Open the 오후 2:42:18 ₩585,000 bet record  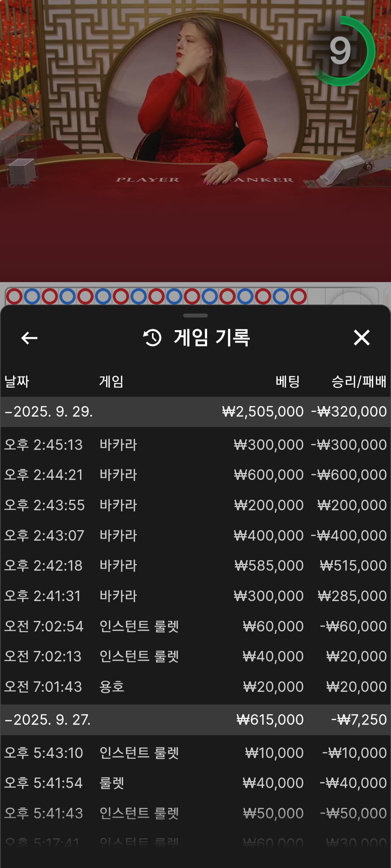click(195, 566)
